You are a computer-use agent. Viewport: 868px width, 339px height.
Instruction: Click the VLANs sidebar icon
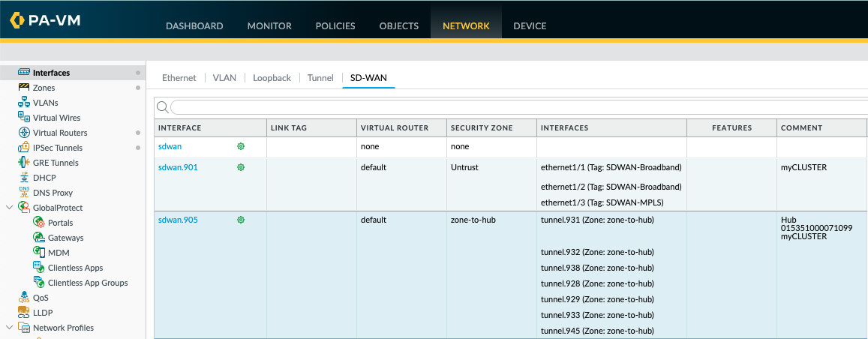(24, 103)
